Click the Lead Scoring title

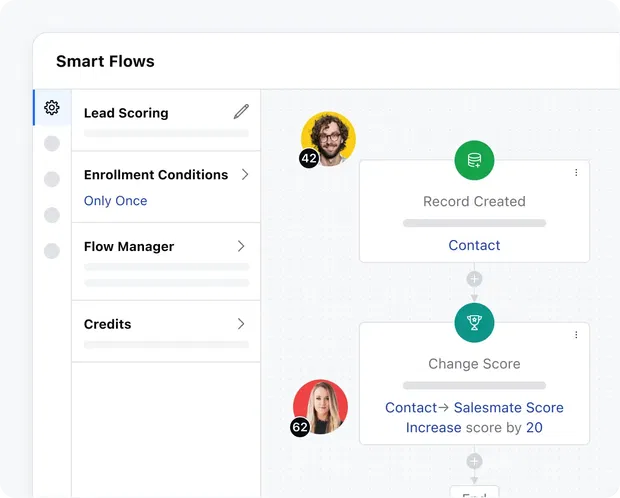coord(126,113)
